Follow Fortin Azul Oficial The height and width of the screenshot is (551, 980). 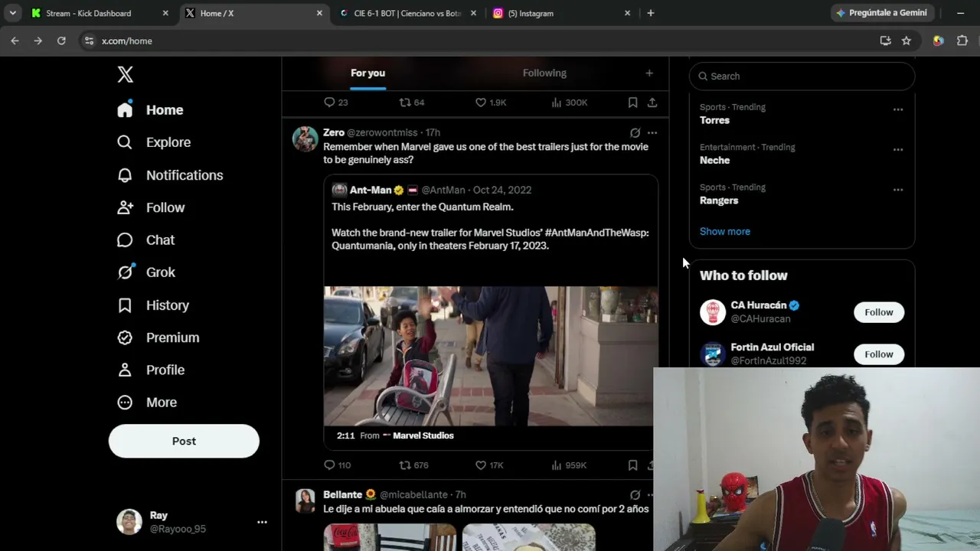pyautogui.click(x=879, y=354)
